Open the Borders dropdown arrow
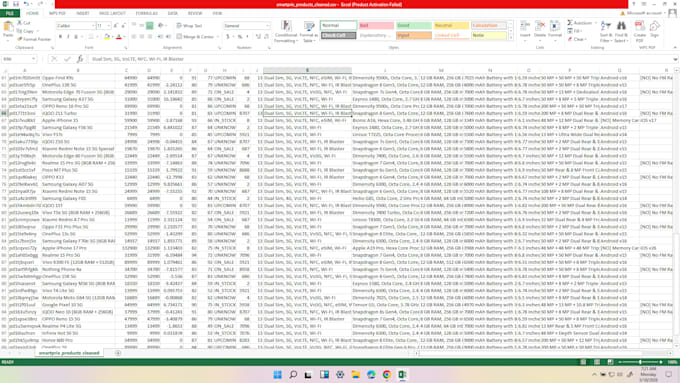 pyautogui.click(x=98, y=37)
